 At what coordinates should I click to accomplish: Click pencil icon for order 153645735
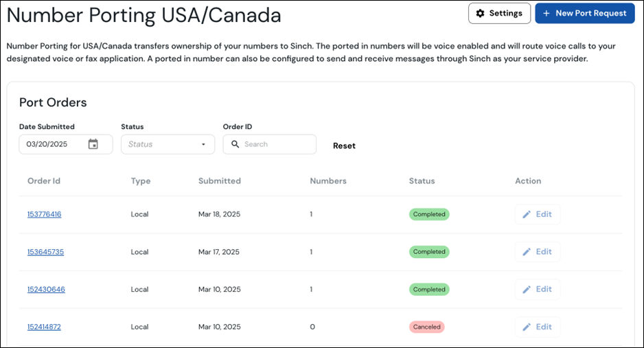[x=527, y=251]
